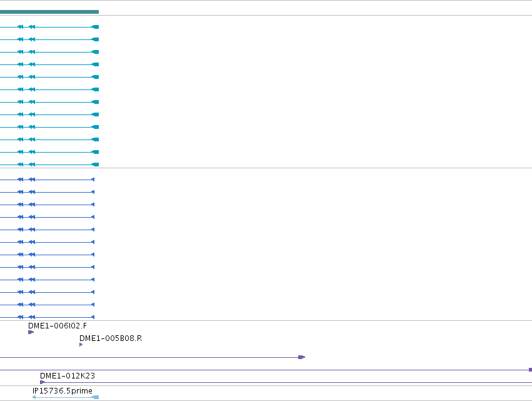Screen dimensions: 532x401
Task: Click the DME1-012K23 clone label
Action: tap(68, 376)
